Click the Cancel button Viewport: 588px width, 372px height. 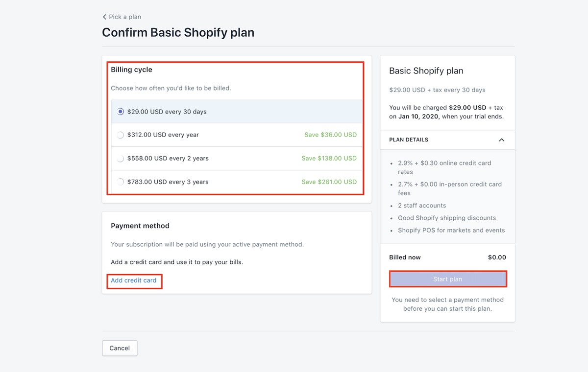point(120,348)
